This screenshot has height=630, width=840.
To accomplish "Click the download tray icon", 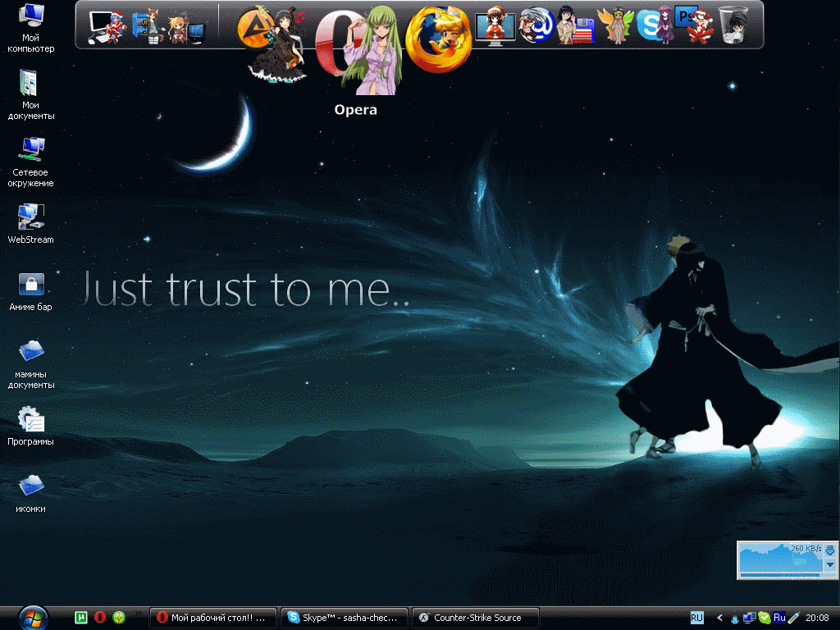I will click(x=735, y=619).
